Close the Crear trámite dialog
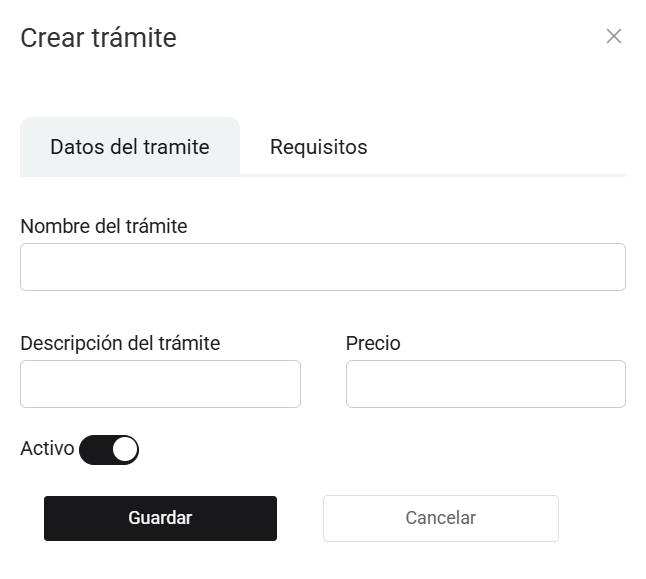Viewport: 646px width, 579px height. point(614,37)
